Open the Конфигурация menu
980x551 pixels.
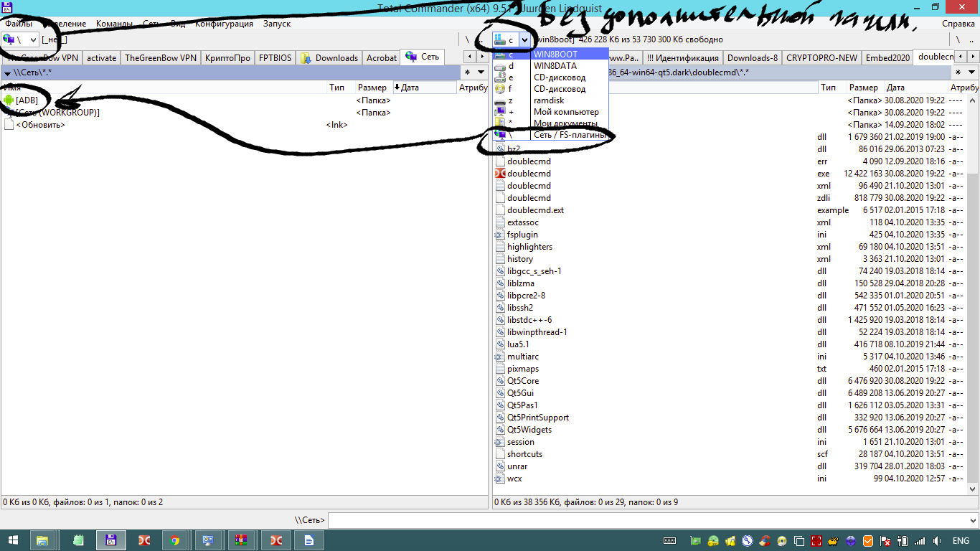[224, 24]
